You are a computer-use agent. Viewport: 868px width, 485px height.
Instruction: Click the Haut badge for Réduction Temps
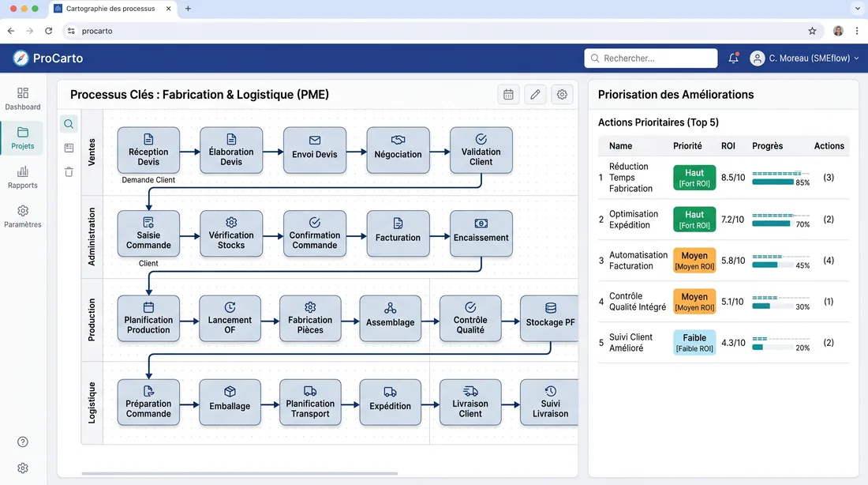694,178
